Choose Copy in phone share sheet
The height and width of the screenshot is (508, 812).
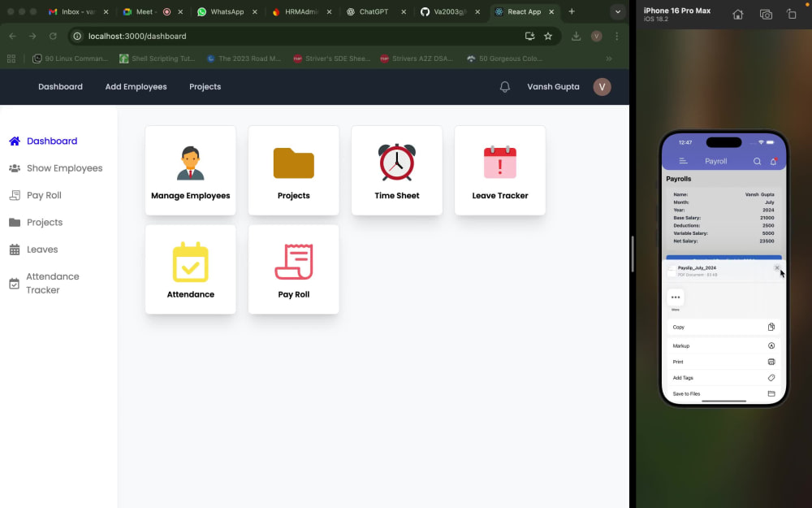coord(723,327)
